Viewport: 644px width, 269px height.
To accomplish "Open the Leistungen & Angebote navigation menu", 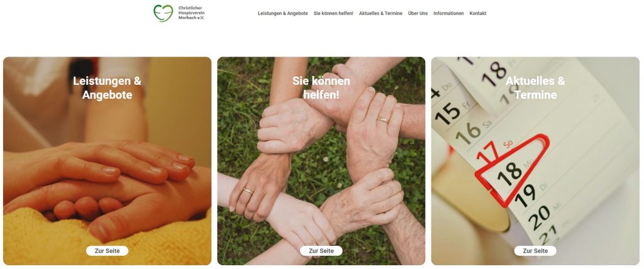I will (x=282, y=14).
